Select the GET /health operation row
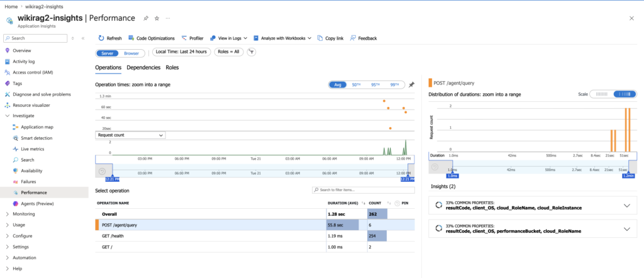Viewport: 644px width, 278px height. [x=255, y=236]
